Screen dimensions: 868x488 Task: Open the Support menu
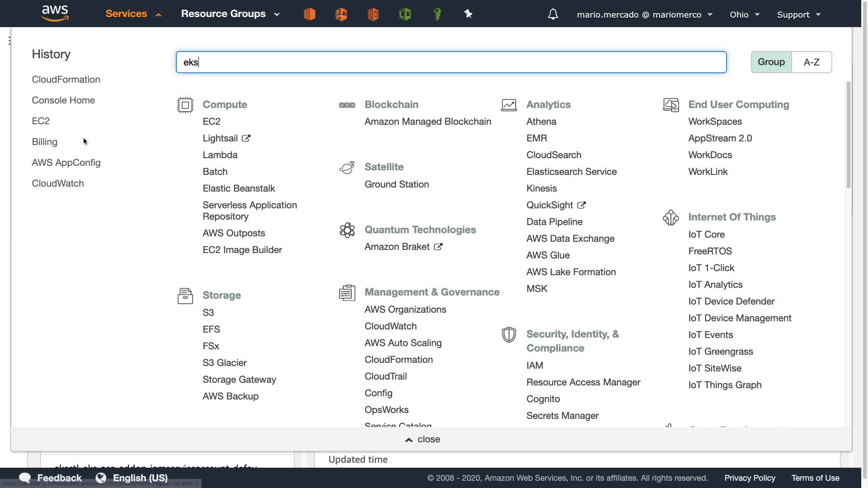pyautogui.click(x=798, y=14)
